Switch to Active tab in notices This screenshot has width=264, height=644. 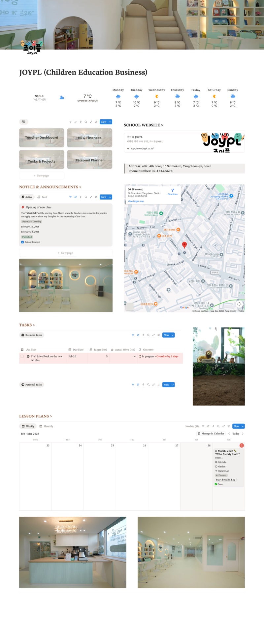click(27, 197)
